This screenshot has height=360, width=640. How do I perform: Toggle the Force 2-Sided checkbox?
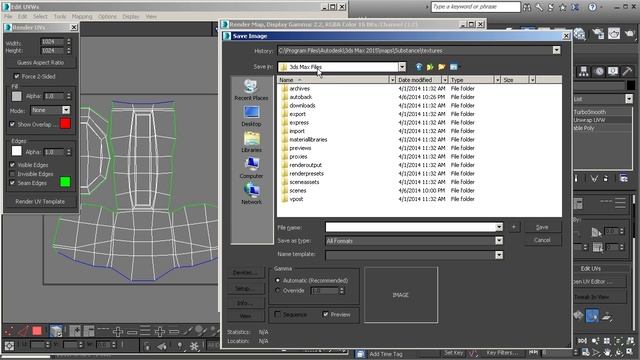click(17, 76)
